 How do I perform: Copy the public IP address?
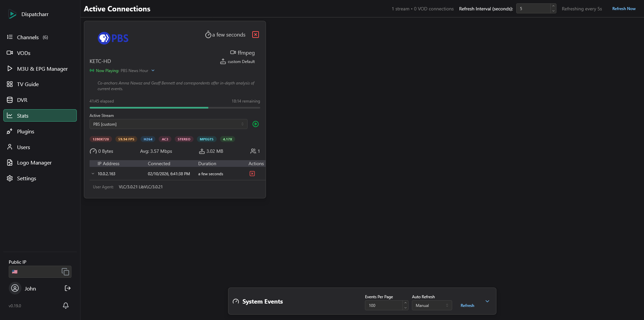(x=65, y=272)
